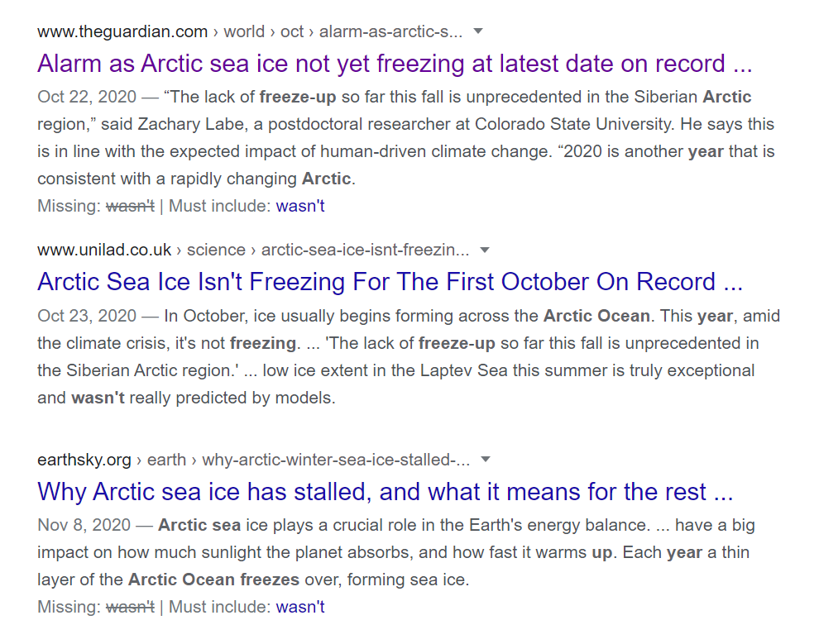Click 'alarm-as-arctic-s...' breadcrumb segment
Viewport: 819px width, 644px height.
(x=390, y=32)
